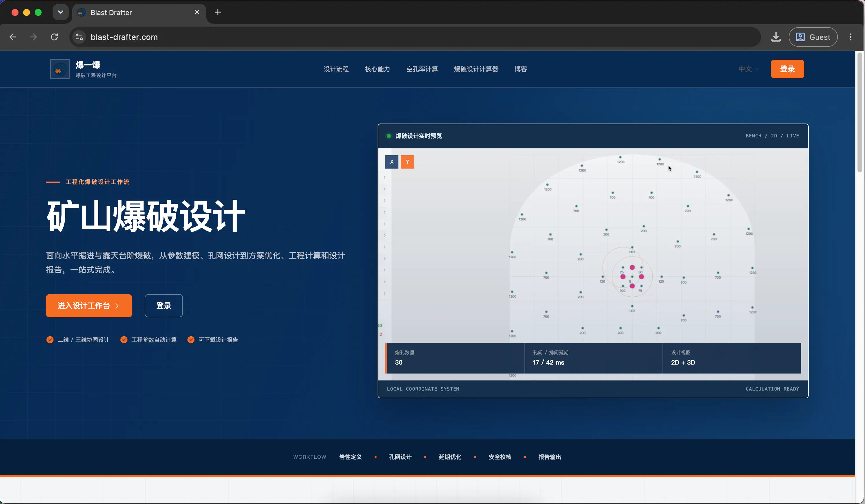Open 空孔率计算 nav item
The height and width of the screenshot is (504, 865).
click(422, 69)
